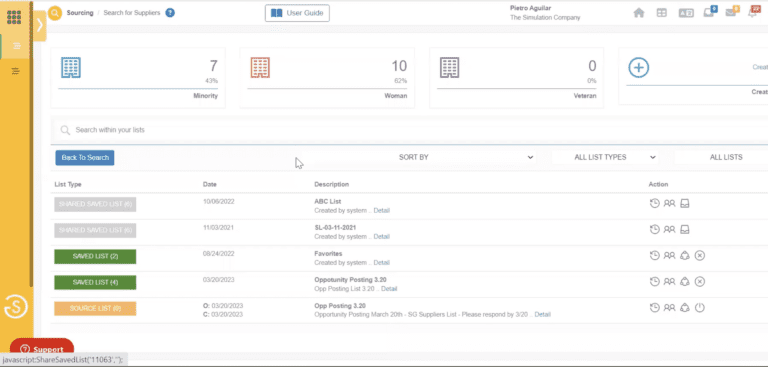The width and height of the screenshot is (768, 367).
Task: Open the dashboard grid icon in header
Action: [x=662, y=13]
